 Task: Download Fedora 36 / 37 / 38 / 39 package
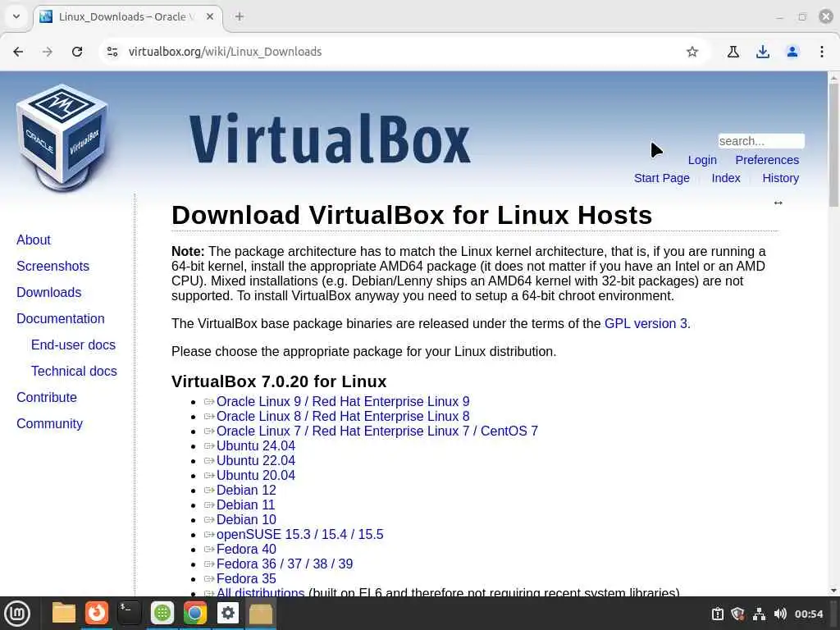click(285, 564)
